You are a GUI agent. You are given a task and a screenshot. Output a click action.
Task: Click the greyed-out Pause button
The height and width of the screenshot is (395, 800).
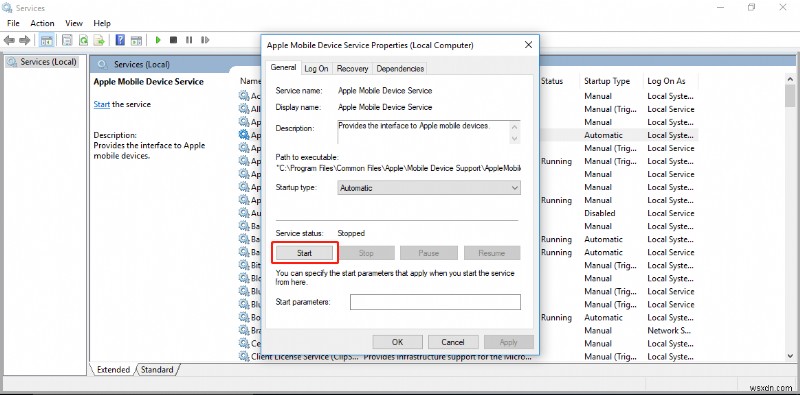[429, 253]
